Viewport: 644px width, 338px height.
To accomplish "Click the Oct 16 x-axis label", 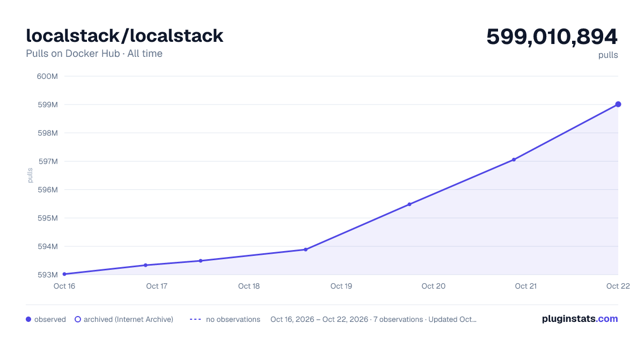I will click(64, 286).
